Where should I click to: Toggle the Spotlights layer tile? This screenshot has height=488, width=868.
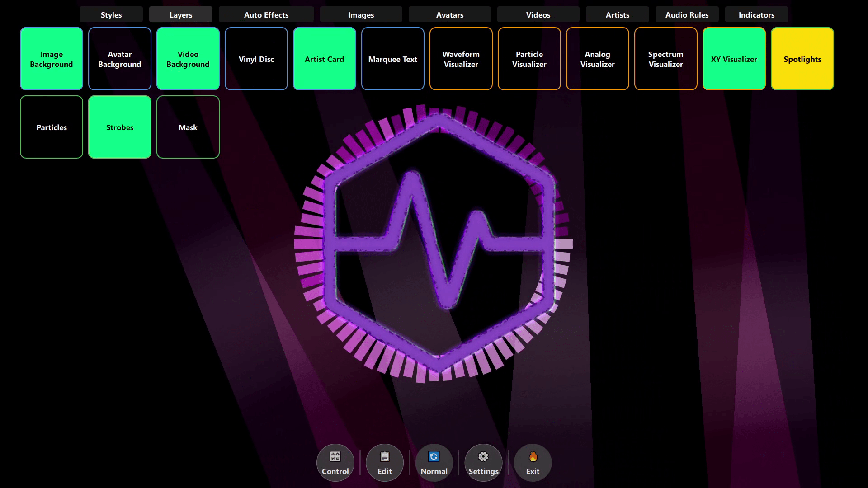802,59
